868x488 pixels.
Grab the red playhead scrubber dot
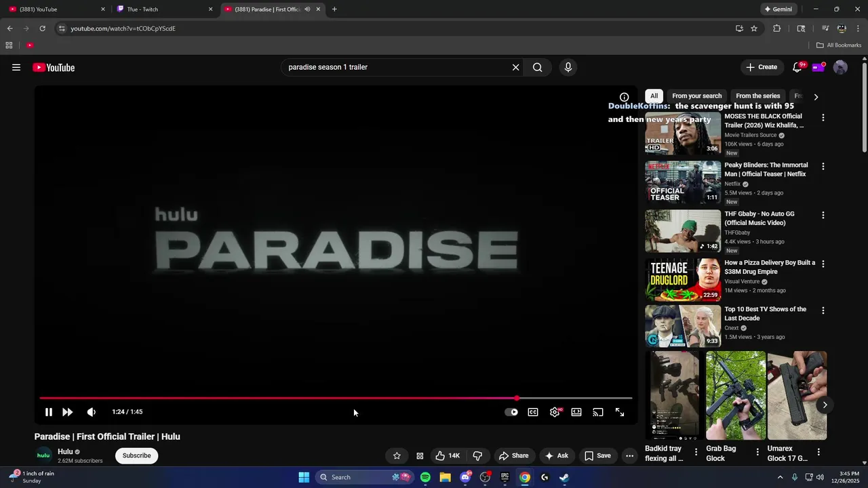517,399
